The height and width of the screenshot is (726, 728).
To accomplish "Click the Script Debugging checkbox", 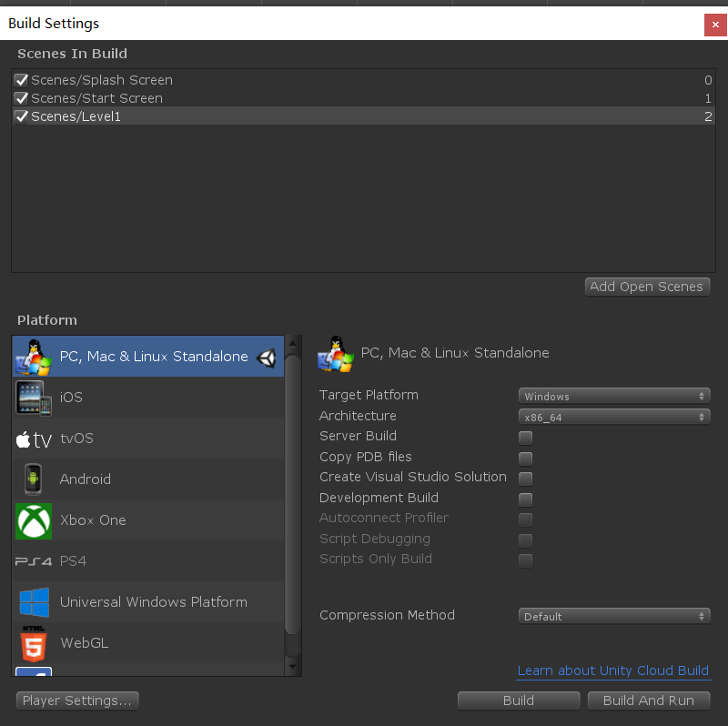I will [x=526, y=540].
